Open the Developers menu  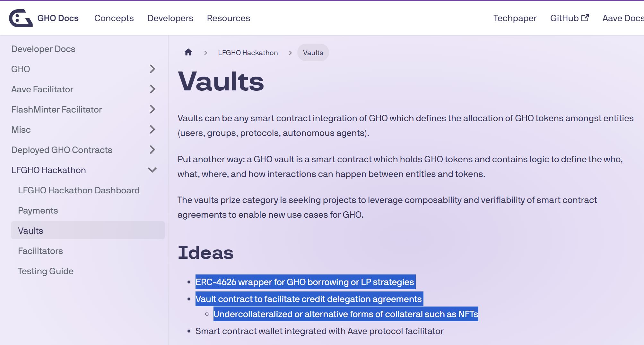(x=170, y=18)
